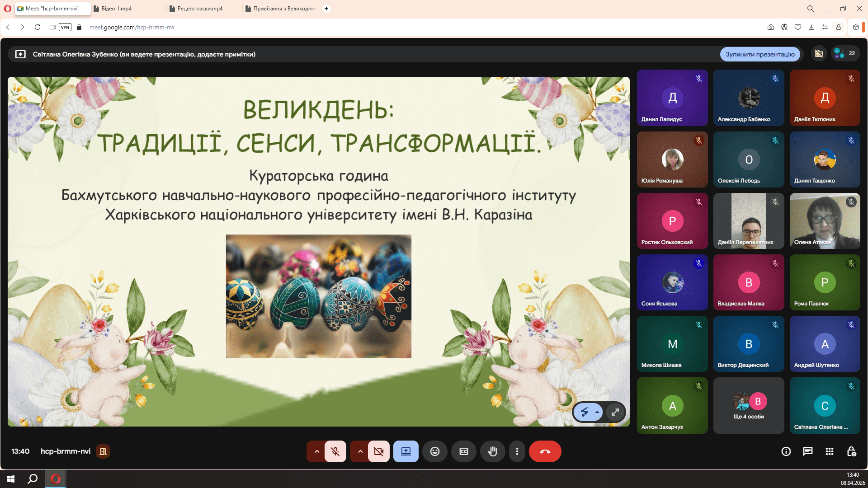Open Windows taskbar search
Image resolution: width=868 pixels, height=488 pixels.
pyautogui.click(x=33, y=479)
